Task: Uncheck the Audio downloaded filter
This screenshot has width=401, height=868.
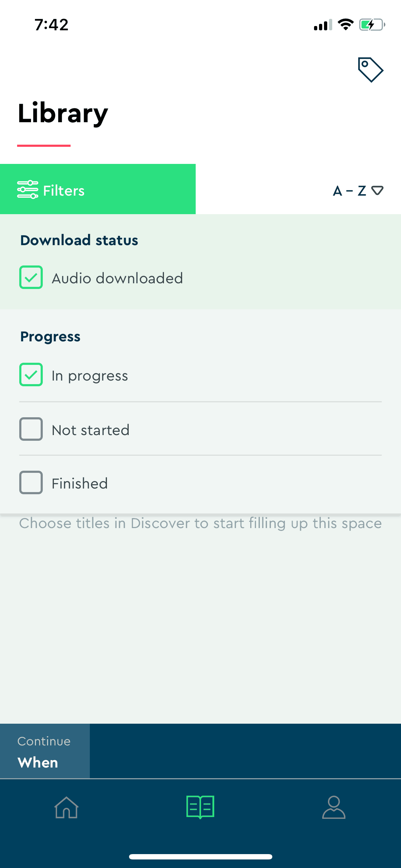Action: click(x=31, y=278)
